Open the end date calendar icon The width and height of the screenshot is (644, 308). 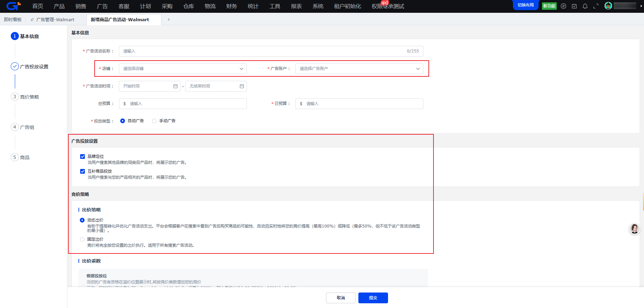pos(242,86)
